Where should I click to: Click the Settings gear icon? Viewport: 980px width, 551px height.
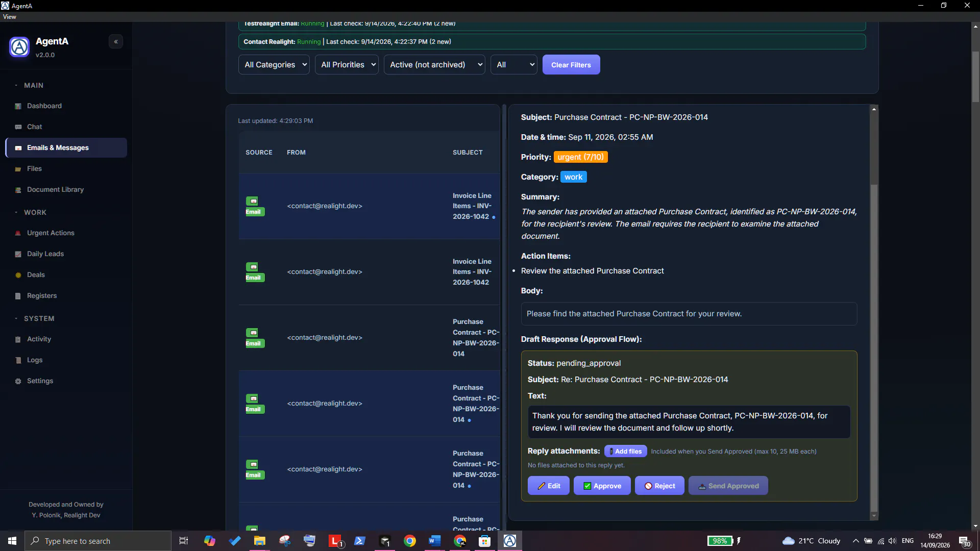(x=18, y=382)
